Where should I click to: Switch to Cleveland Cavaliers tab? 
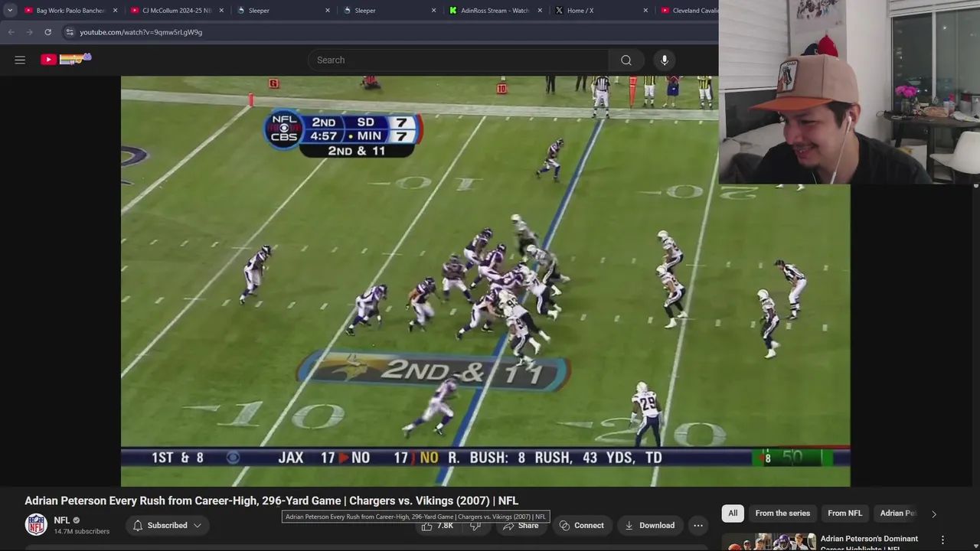click(x=688, y=11)
